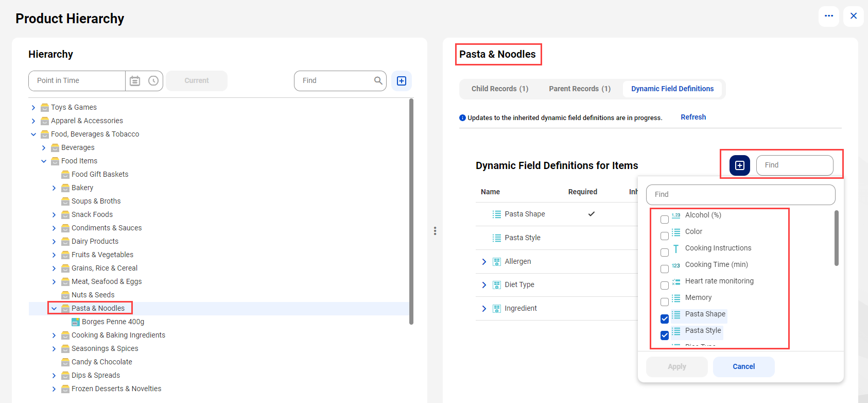The image size is (868, 403).
Task: Expand the Allergen field group
Action: [x=484, y=262]
